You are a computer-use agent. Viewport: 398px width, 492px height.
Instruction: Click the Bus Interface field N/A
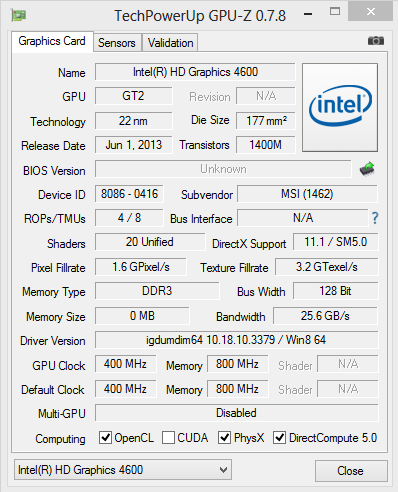tap(303, 218)
